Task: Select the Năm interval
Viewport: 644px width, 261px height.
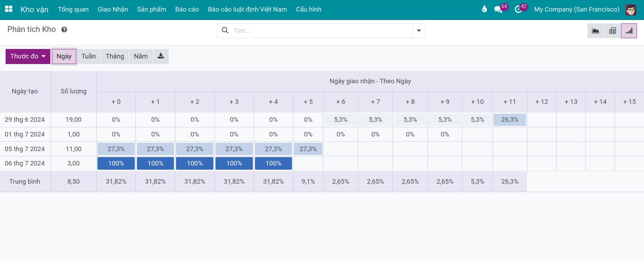Action: click(x=141, y=56)
